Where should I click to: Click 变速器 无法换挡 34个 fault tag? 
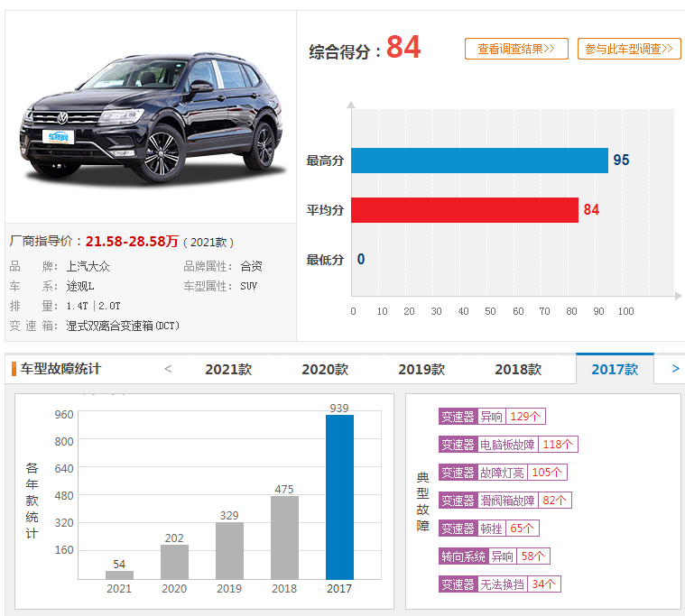[499, 584]
